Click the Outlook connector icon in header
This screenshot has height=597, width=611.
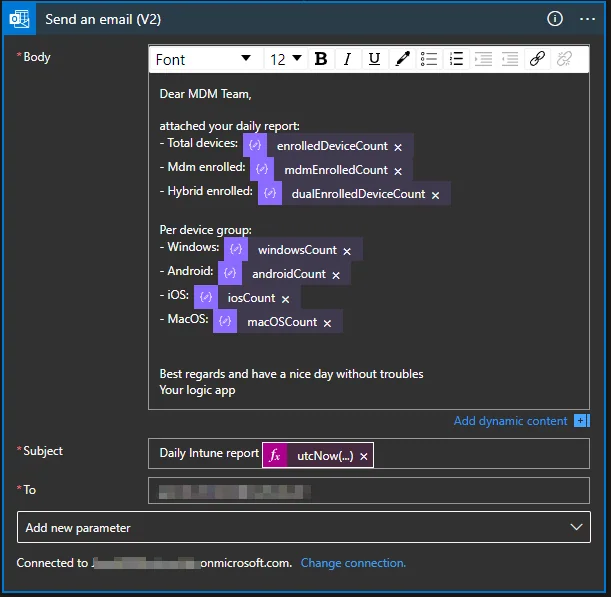tap(19, 19)
